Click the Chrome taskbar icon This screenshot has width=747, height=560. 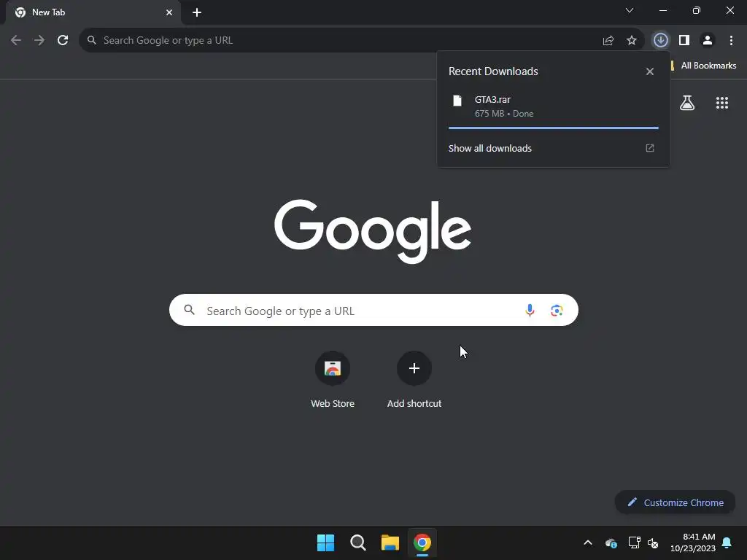[422, 542]
